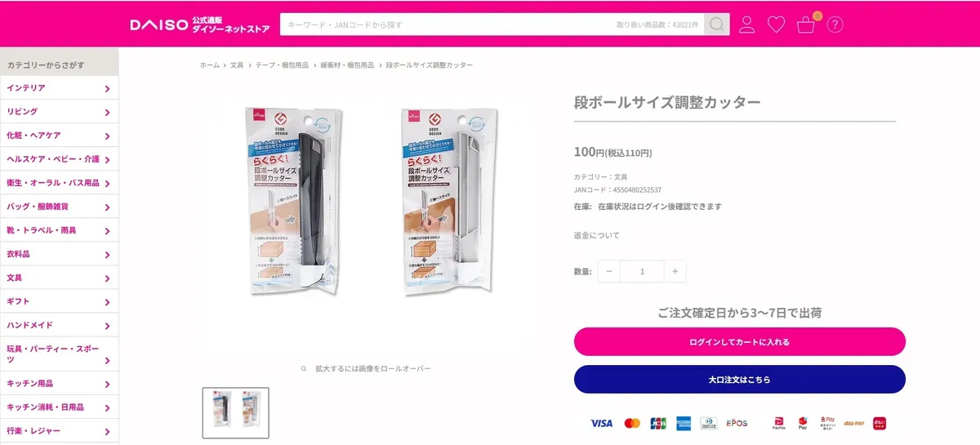Open the 化粧・ヘアケア menu item
The width and height of the screenshot is (980, 445).
point(59,136)
